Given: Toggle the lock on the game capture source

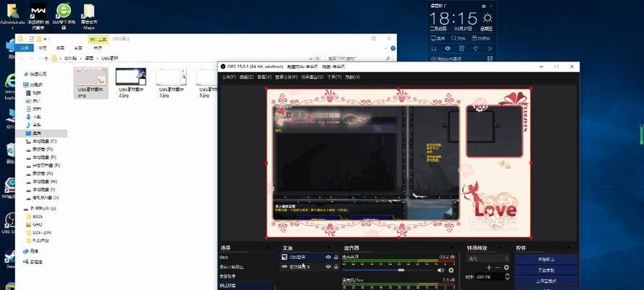Looking at the screenshot, I should [x=336, y=267].
